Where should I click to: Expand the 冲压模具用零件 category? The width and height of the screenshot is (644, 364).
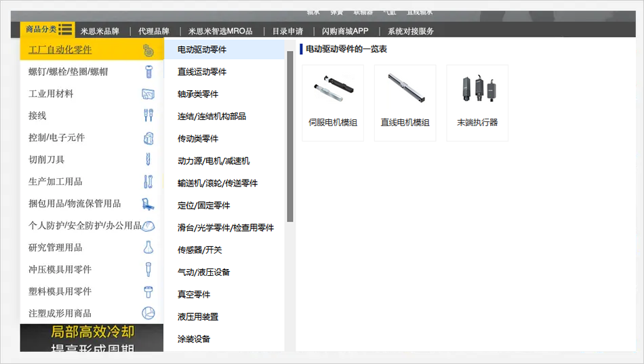pos(60,269)
